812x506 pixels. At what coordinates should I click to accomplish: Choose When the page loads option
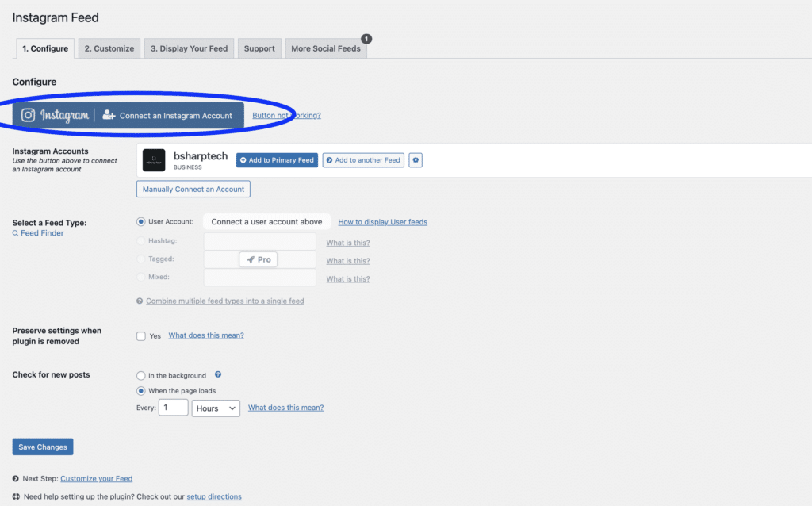coord(141,391)
